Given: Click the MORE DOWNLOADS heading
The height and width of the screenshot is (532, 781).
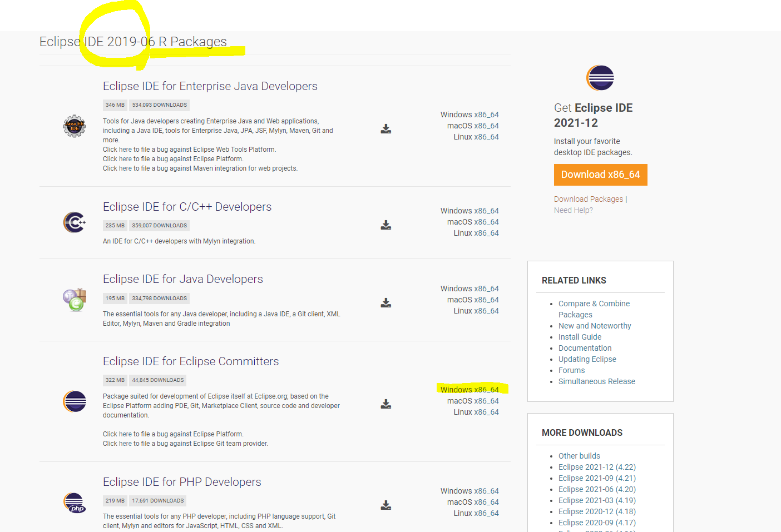Looking at the screenshot, I should pos(582,433).
